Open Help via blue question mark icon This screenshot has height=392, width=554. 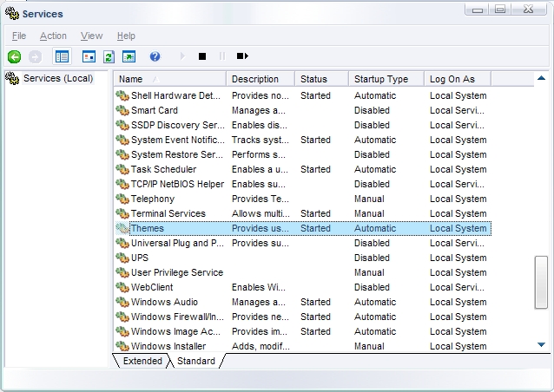click(x=155, y=56)
